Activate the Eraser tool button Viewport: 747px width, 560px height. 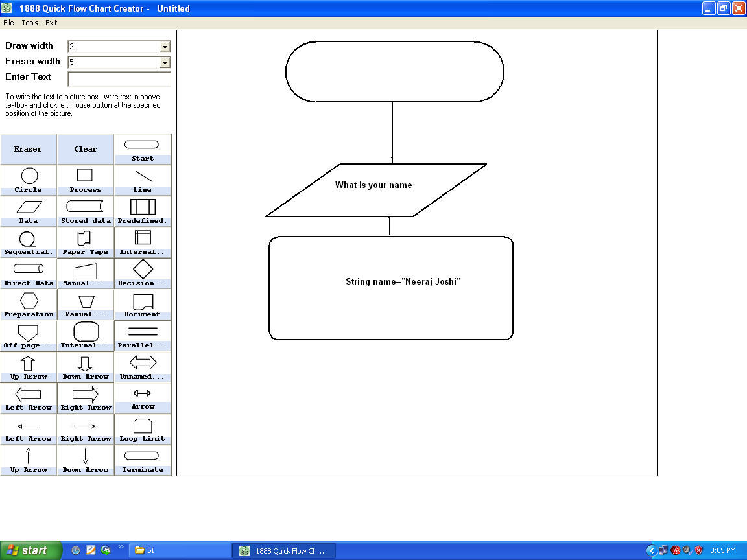click(29, 149)
